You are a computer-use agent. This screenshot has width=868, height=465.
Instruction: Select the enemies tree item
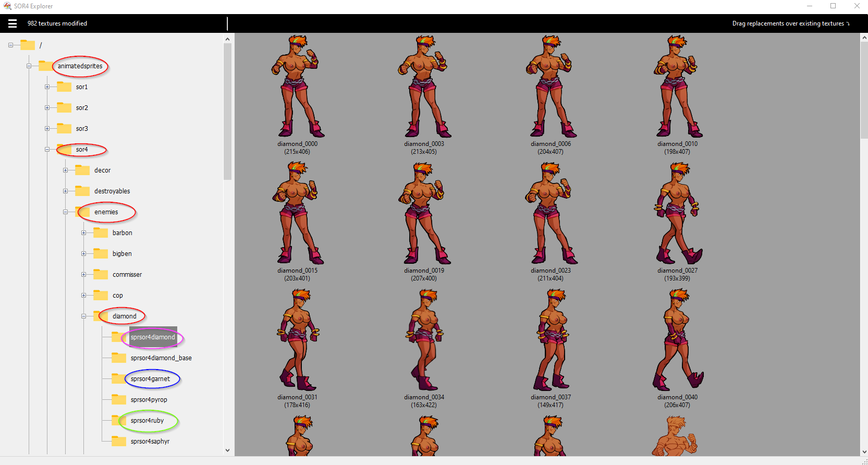pyautogui.click(x=106, y=212)
